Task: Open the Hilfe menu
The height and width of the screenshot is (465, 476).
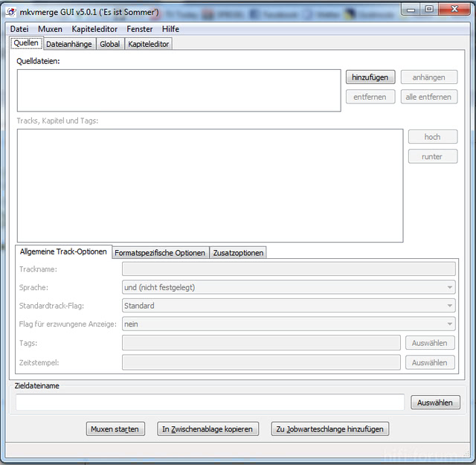Action: pyautogui.click(x=170, y=29)
